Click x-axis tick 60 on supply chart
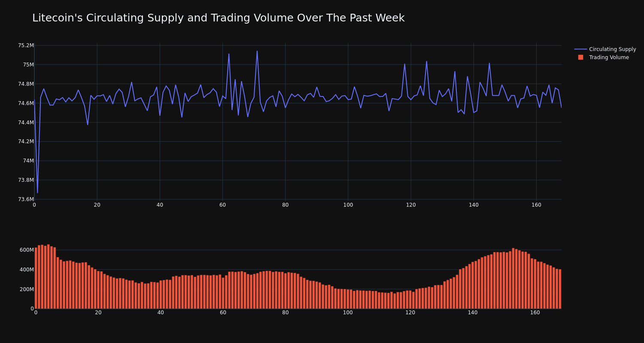The height and width of the screenshot is (343, 644). click(x=222, y=205)
